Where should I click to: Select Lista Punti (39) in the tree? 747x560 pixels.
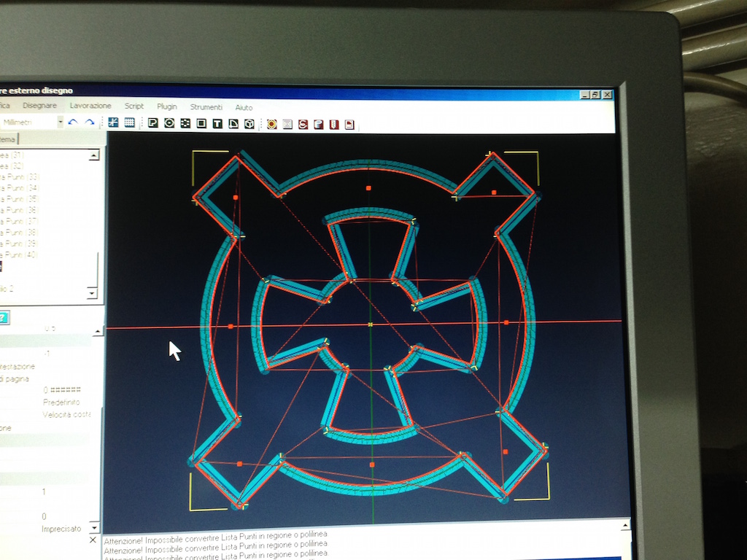point(20,244)
